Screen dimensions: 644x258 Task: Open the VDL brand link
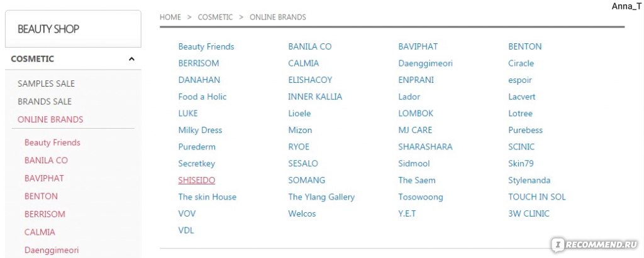(186, 230)
